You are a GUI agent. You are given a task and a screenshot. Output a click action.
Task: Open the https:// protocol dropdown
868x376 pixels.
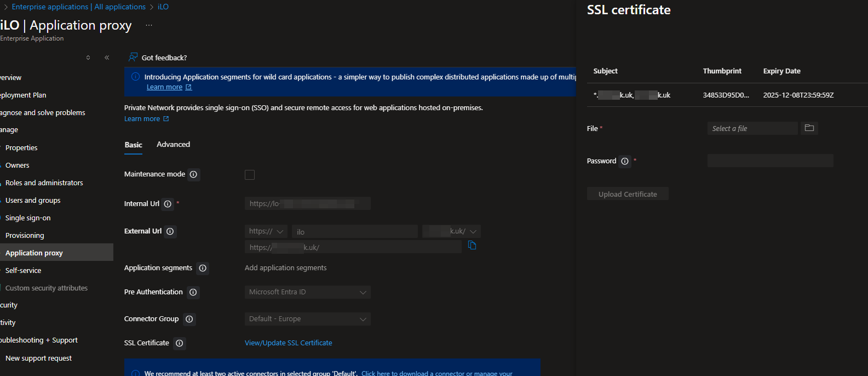coord(266,231)
